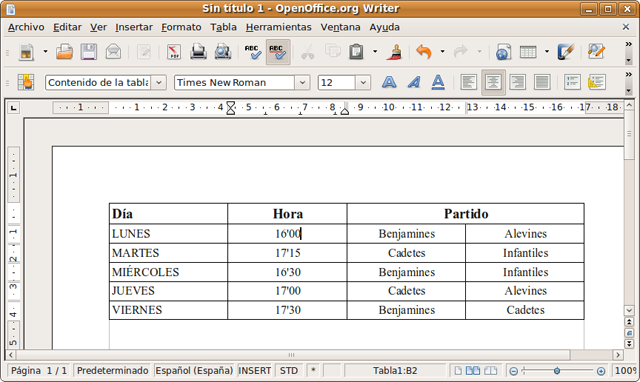This screenshot has height=382, width=640.
Task: Toggle INSERT mode in the status bar
Action: tap(255, 371)
